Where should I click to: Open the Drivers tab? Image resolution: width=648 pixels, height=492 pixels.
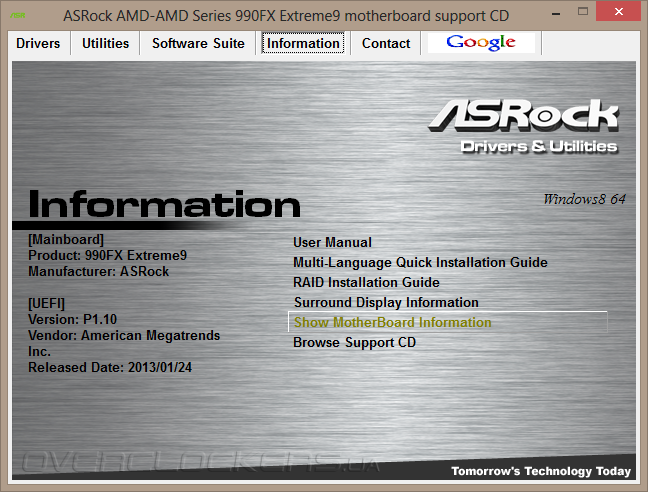[x=38, y=43]
